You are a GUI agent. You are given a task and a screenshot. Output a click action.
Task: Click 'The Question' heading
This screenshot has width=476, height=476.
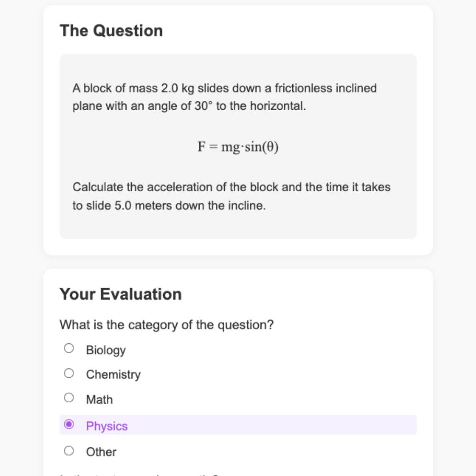tap(111, 31)
